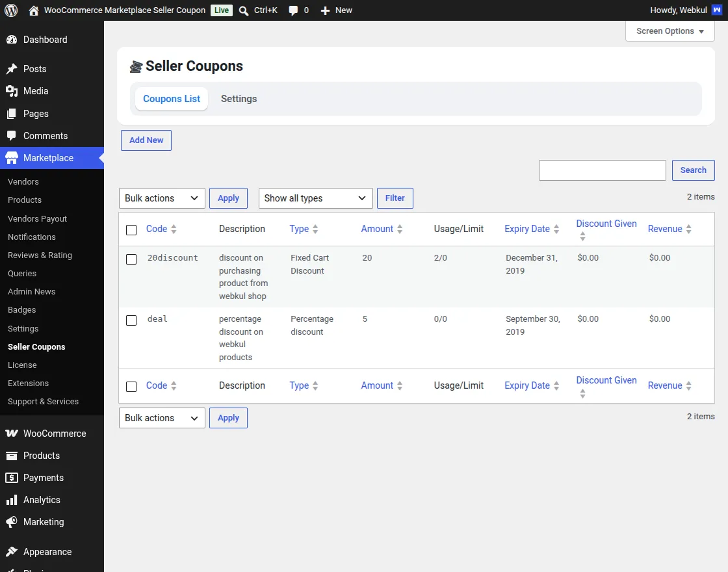Open the comments bubble icon in admin bar

[293, 10]
